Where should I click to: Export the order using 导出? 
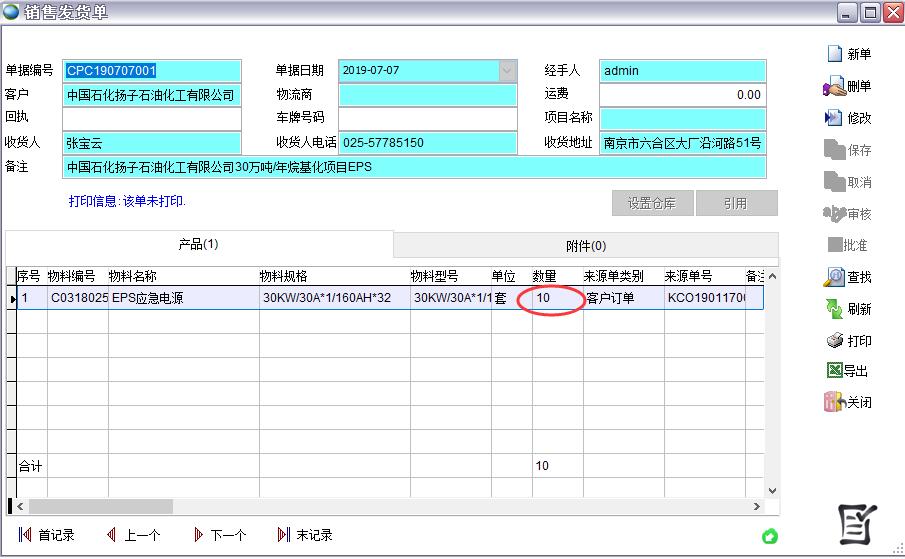coord(835,371)
